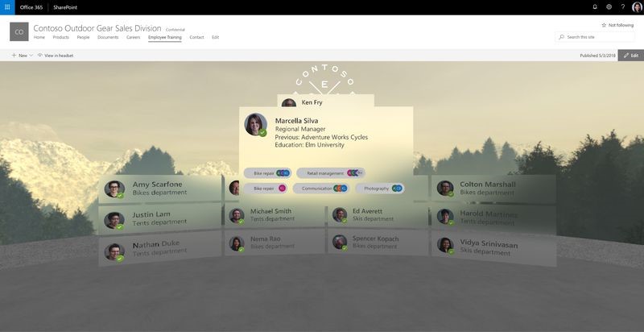Click the 'Confidential' label by site title

[x=175, y=30]
